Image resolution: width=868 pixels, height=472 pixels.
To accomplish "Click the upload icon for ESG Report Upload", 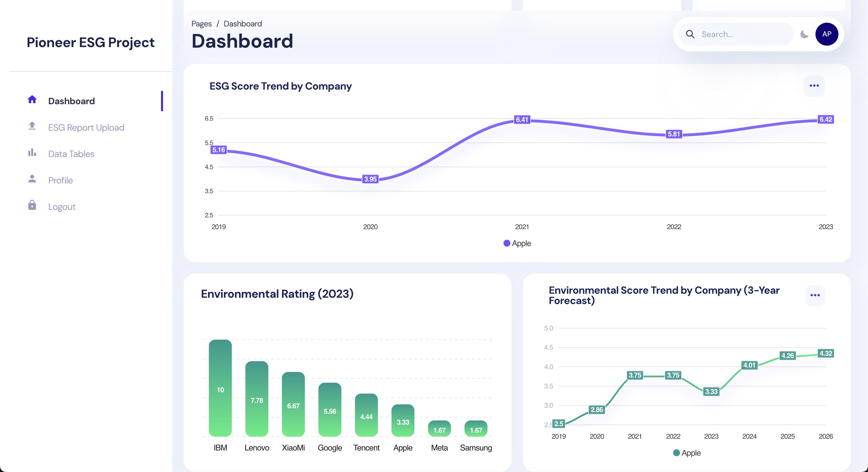I will click(32, 126).
